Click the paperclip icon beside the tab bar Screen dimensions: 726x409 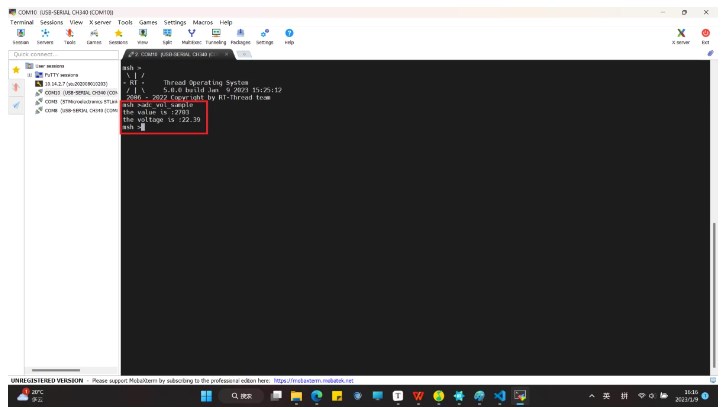(710, 53)
